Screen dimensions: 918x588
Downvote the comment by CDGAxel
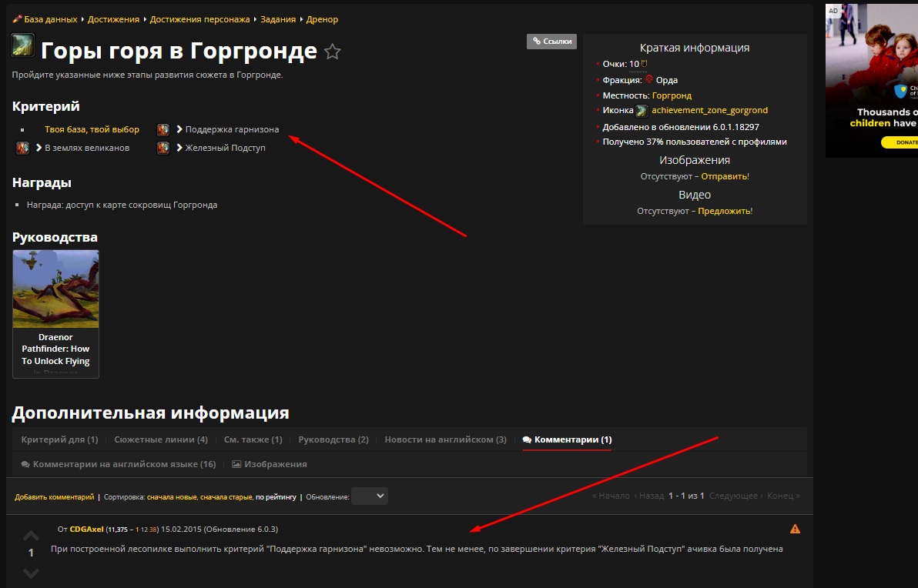[x=31, y=573]
